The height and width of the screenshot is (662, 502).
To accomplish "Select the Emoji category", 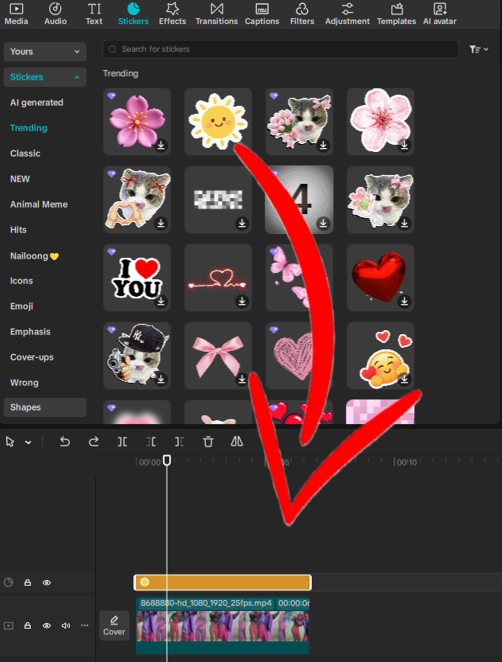I will [22, 306].
